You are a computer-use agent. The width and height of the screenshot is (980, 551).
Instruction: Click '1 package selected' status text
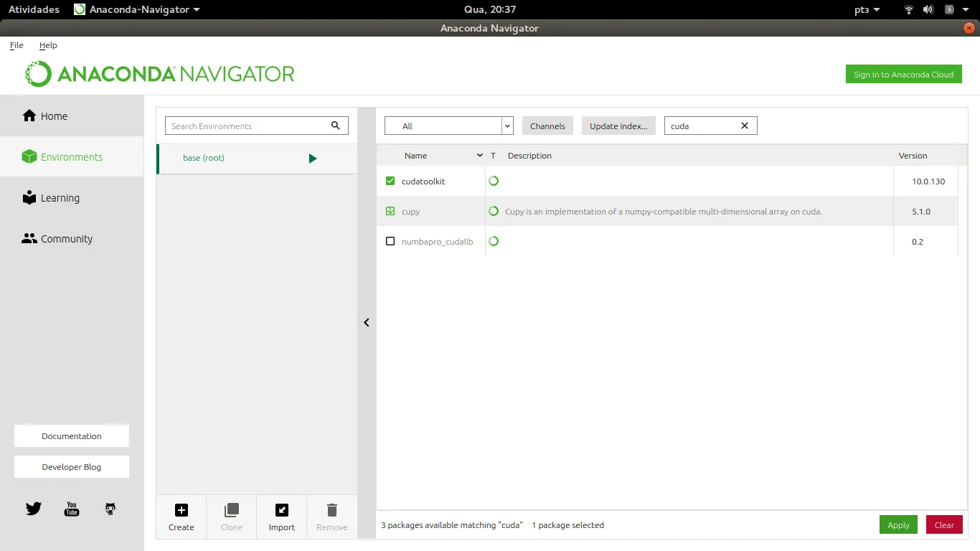tap(568, 525)
